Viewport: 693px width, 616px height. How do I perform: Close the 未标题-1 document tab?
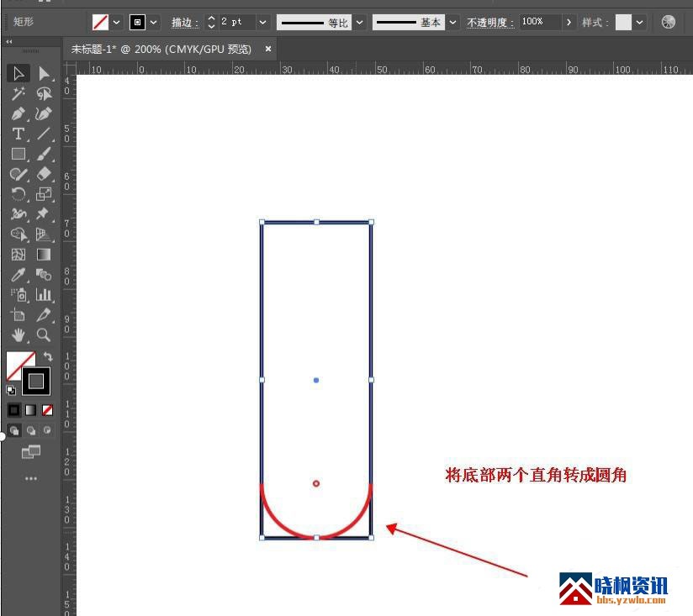pyautogui.click(x=268, y=50)
